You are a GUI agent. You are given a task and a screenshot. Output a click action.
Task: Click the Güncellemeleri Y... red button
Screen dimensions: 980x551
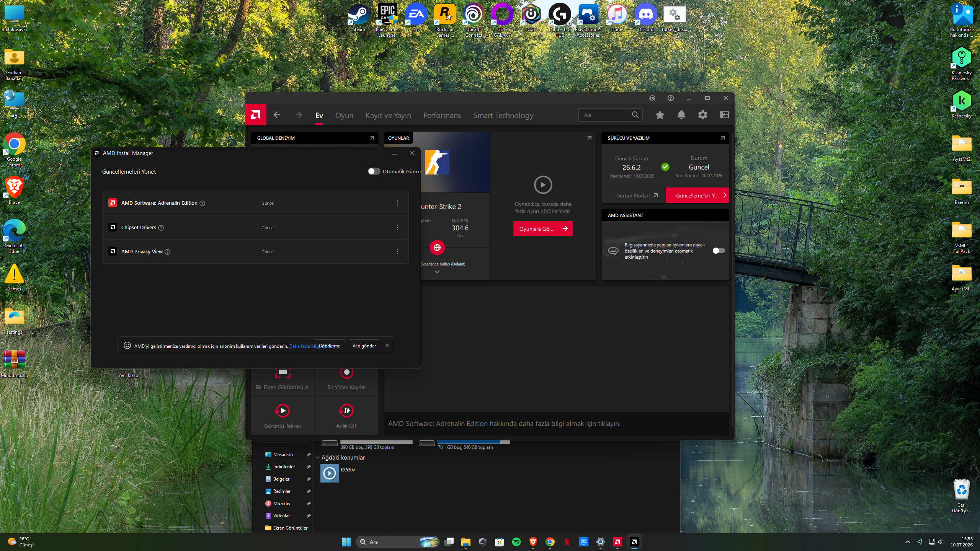pos(697,196)
